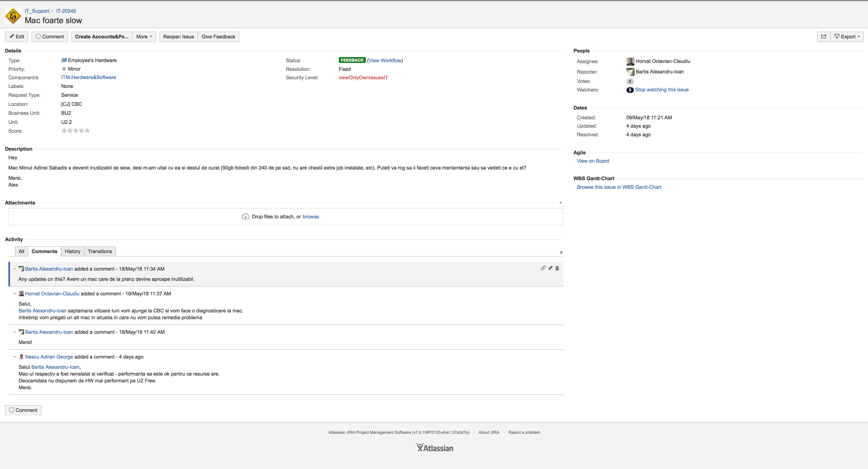Screen dimensions: 868x469
Task: Click the Give Feedback button
Action: pos(218,37)
